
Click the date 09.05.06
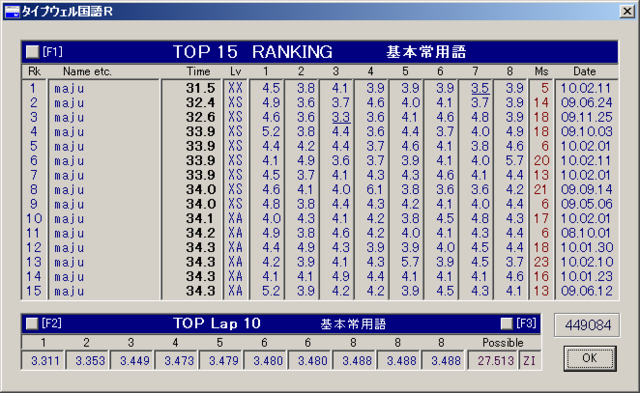tap(586, 204)
